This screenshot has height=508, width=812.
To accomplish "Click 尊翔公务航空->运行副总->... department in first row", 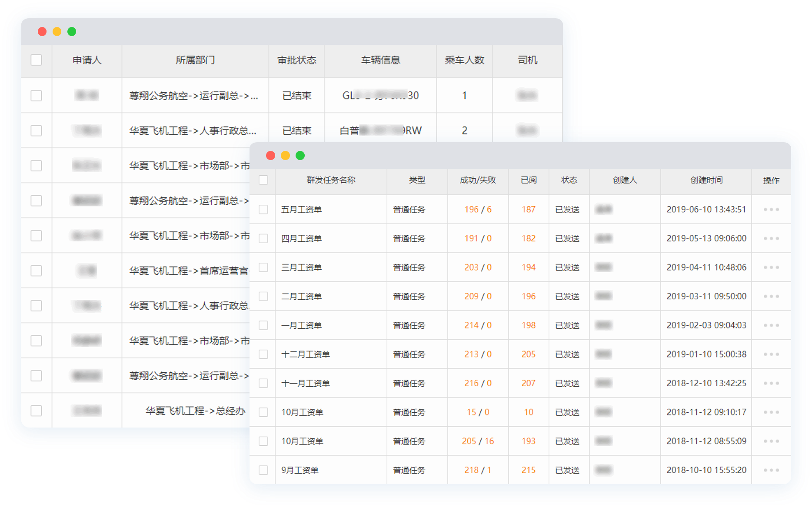I will pyautogui.click(x=194, y=96).
